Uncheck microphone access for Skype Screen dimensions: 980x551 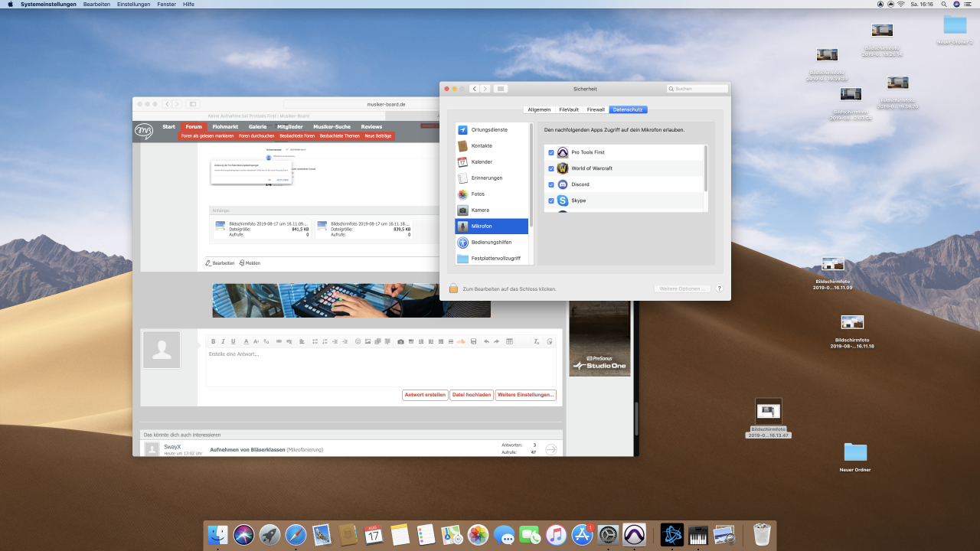click(x=551, y=201)
